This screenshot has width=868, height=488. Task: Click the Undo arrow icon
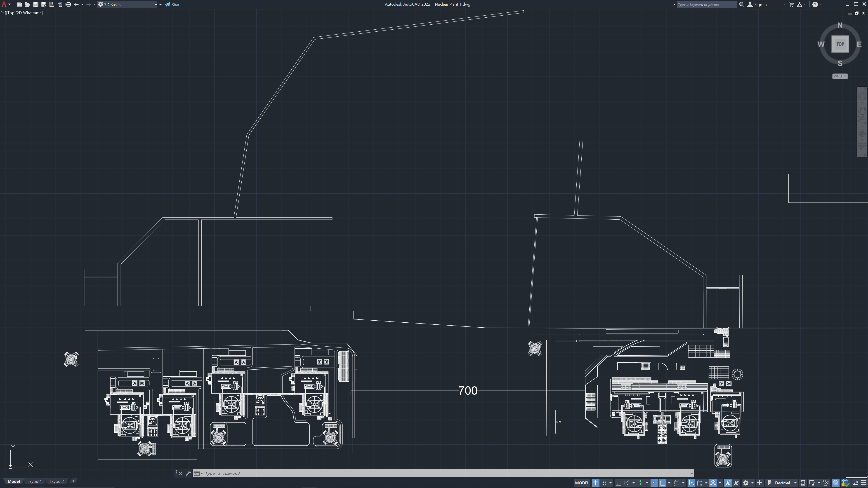pyautogui.click(x=76, y=4)
